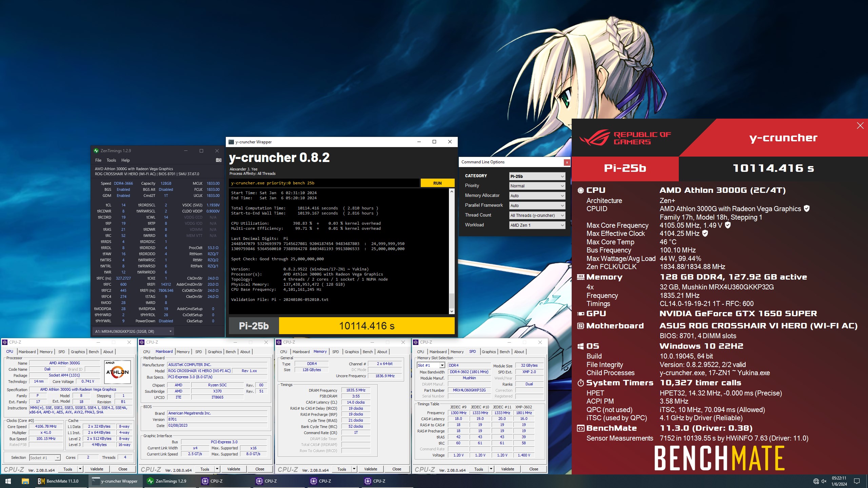
Task: Open the Windows Start menu
Action: pos(8,481)
